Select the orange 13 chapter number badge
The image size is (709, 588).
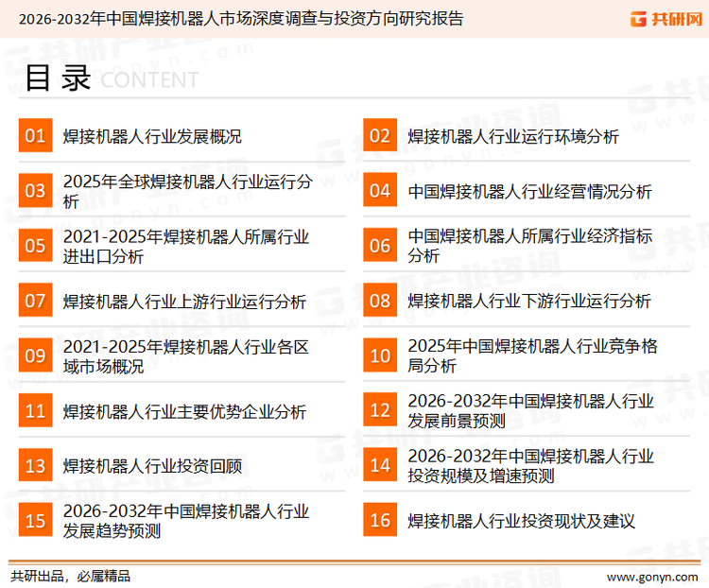(x=35, y=465)
